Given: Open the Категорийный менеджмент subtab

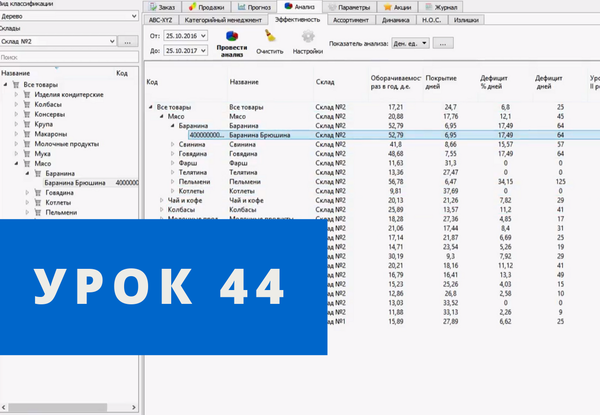Looking at the screenshot, I should [223, 20].
